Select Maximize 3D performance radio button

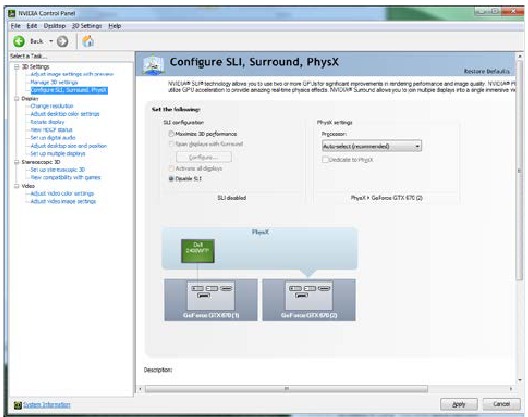pyautogui.click(x=171, y=134)
